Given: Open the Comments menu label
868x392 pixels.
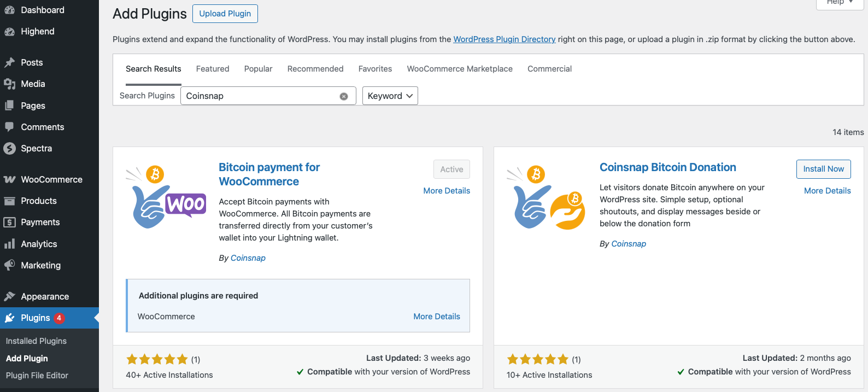Looking at the screenshot, I should [43, 127].
